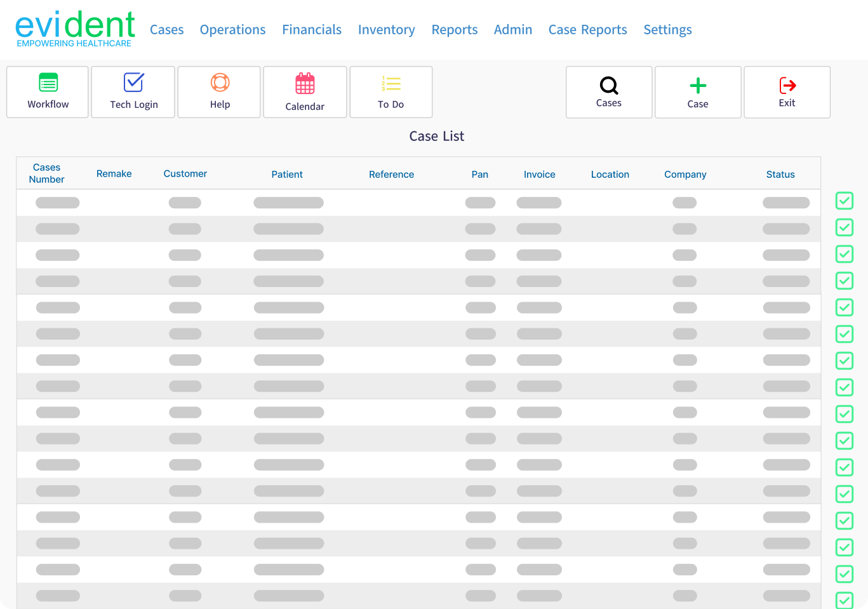The height and width of the screenshot is (609, 868).
Task: Click the Case List heading
Action: 437,136
